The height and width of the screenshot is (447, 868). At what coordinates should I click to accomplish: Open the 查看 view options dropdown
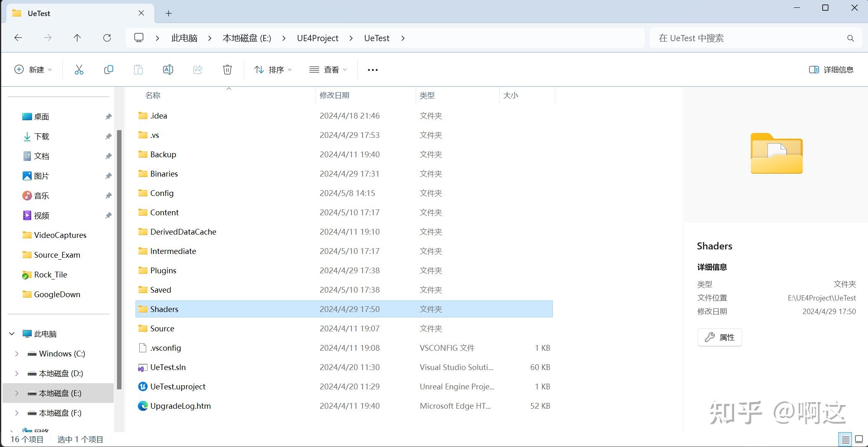click(328, 69)
